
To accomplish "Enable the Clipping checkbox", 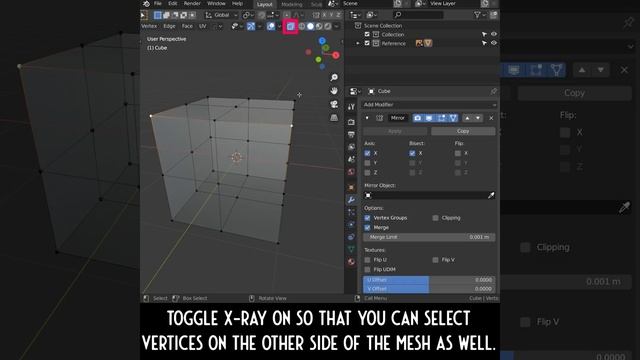I will (x=436, y=218).
